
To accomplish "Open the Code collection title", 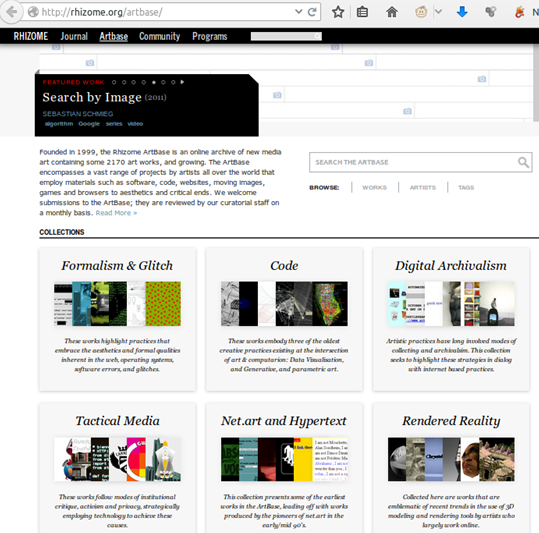I will (x=284, y=266).
